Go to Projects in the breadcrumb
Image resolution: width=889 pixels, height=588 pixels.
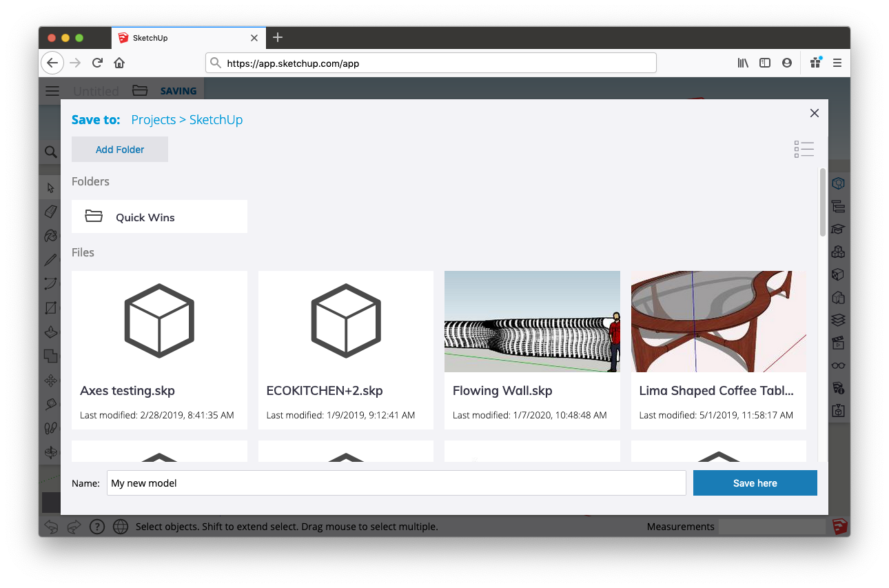(154, 119)
